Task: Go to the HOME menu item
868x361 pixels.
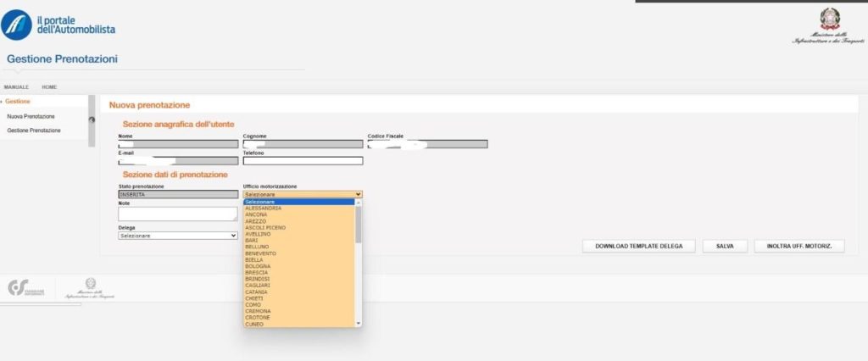Action: [x=49, y=87]
